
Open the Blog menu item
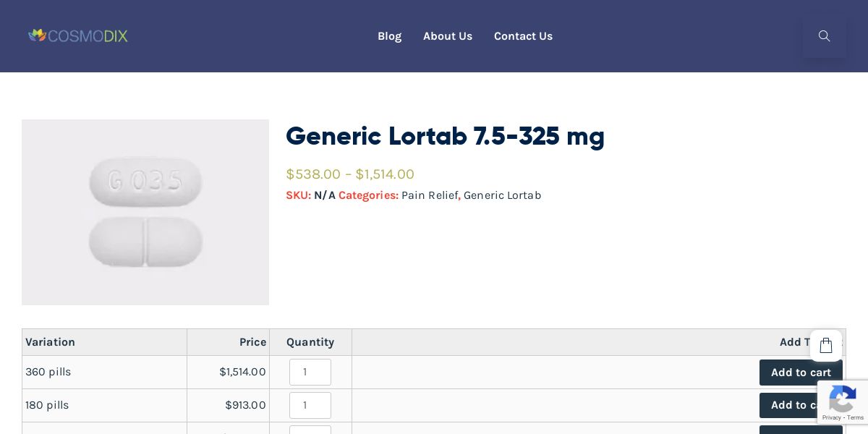click(389, 36)
